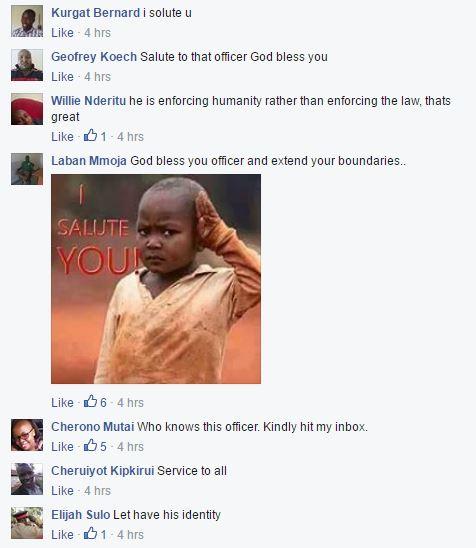Image resolution: width=476 pixels, height=548 pixels.
Task: Like Laban Mmoja's comment with image
Action: (x=62, y=402)
